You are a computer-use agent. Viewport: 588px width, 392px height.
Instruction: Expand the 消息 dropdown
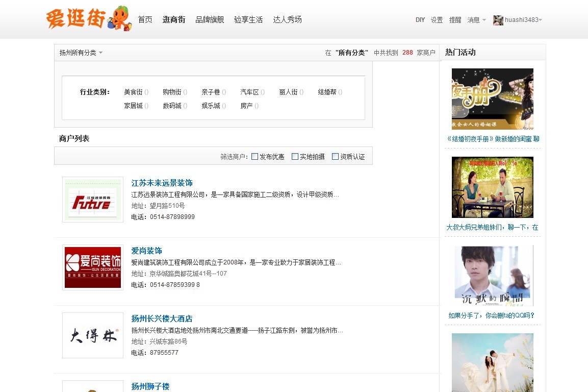click(476, 20)
